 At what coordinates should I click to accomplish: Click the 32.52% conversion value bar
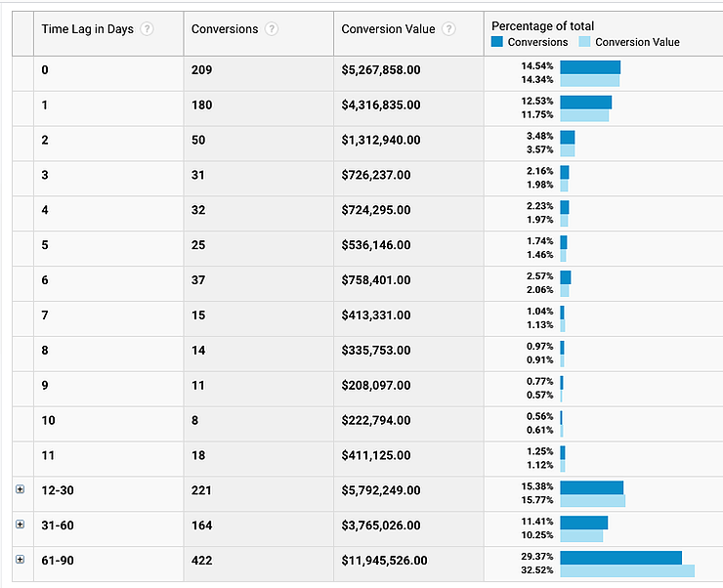tap(626, 570)
